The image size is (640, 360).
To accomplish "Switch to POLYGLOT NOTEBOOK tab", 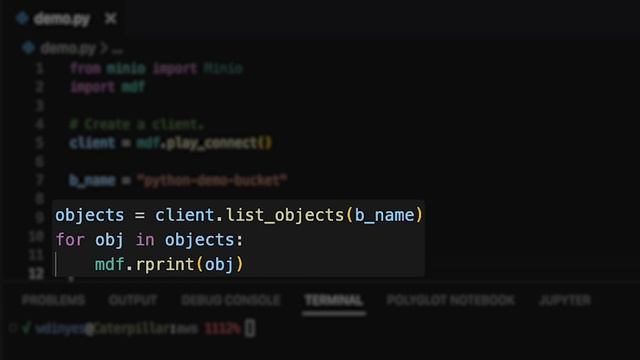I will pyautogui.click(x=451, y=300).
